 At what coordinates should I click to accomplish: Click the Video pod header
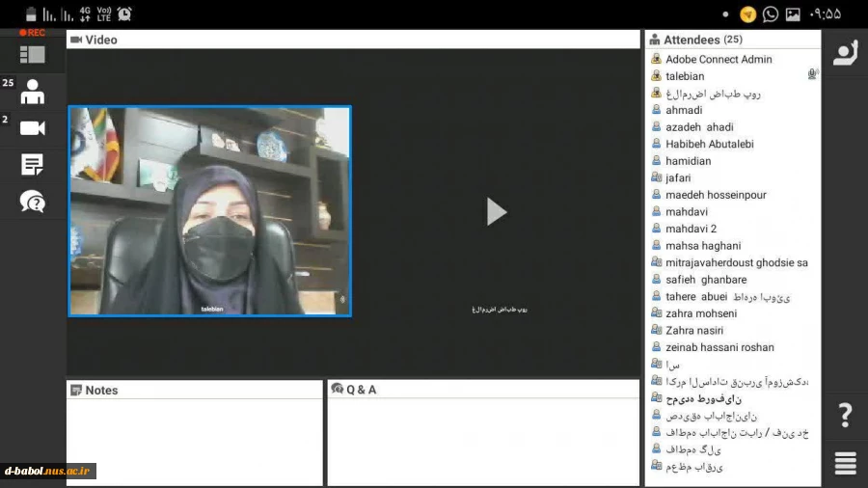pos(353,40)
